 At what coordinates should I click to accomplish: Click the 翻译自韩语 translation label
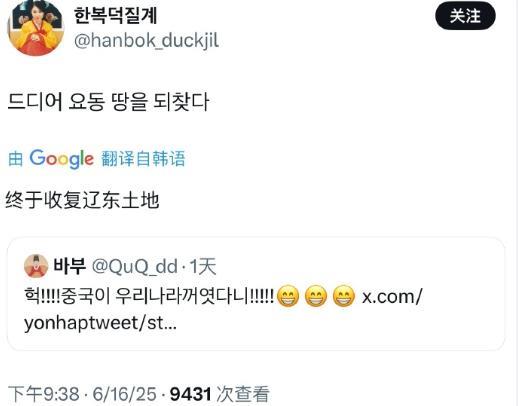point(143,158)
